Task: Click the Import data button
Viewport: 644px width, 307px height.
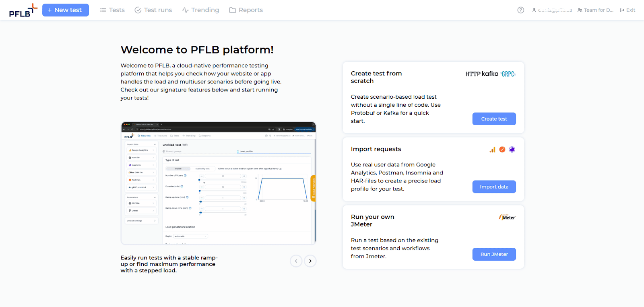Action: [x=494, y=187]
